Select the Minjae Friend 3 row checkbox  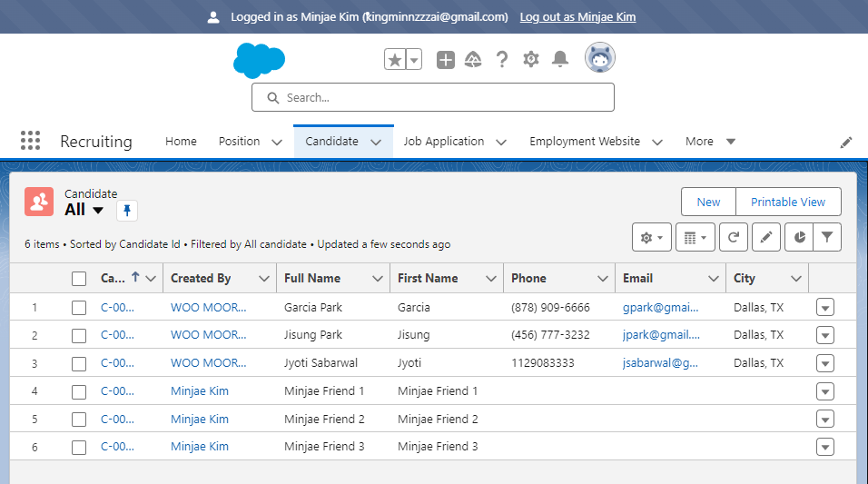click(79, 448)
